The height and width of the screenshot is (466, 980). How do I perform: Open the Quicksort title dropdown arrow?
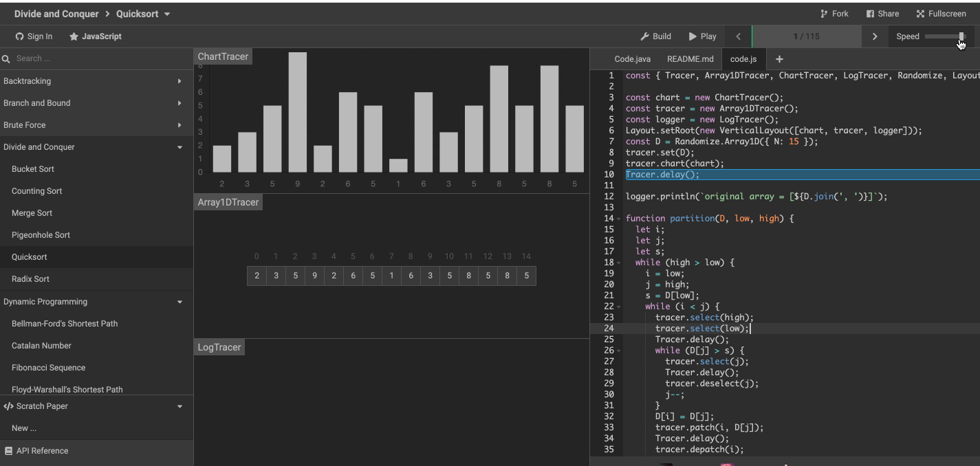point(167,14)
